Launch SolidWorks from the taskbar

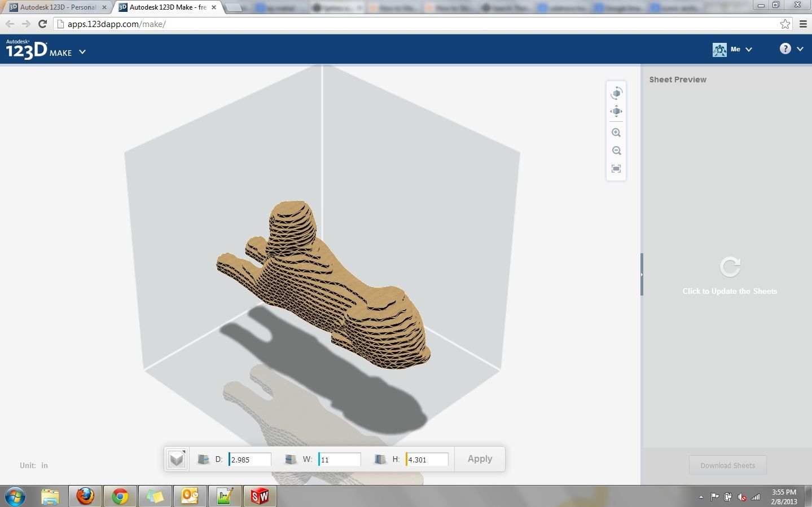[x=260, y=497]
